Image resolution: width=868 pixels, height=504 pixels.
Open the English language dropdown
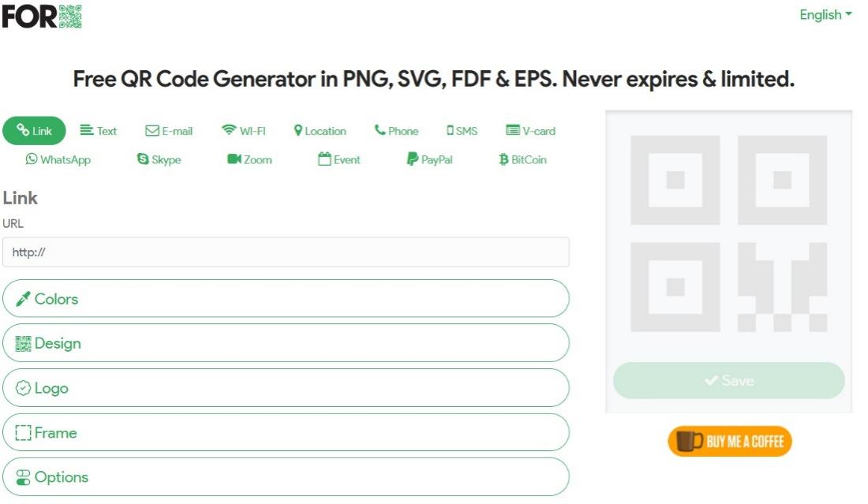(825, 15)
